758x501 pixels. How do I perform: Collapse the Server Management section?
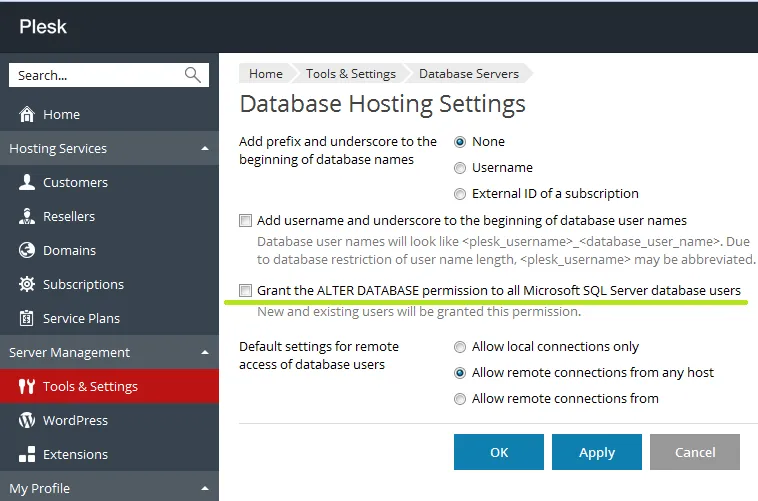[x=205, y=353]
